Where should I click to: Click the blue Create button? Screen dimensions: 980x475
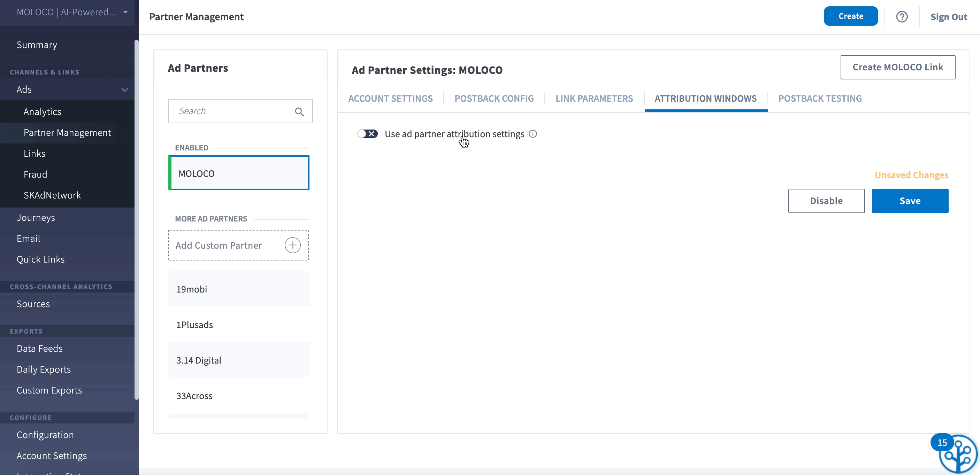[851, 16]
